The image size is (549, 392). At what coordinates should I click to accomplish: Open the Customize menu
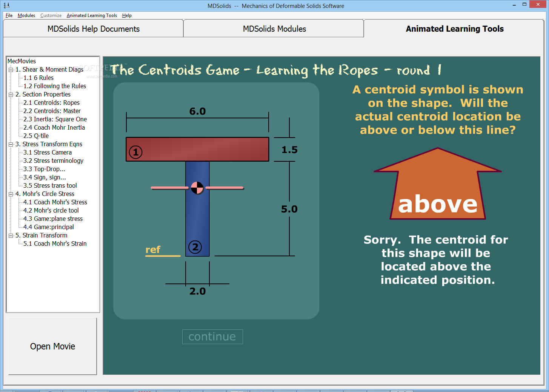coord(51,15)
